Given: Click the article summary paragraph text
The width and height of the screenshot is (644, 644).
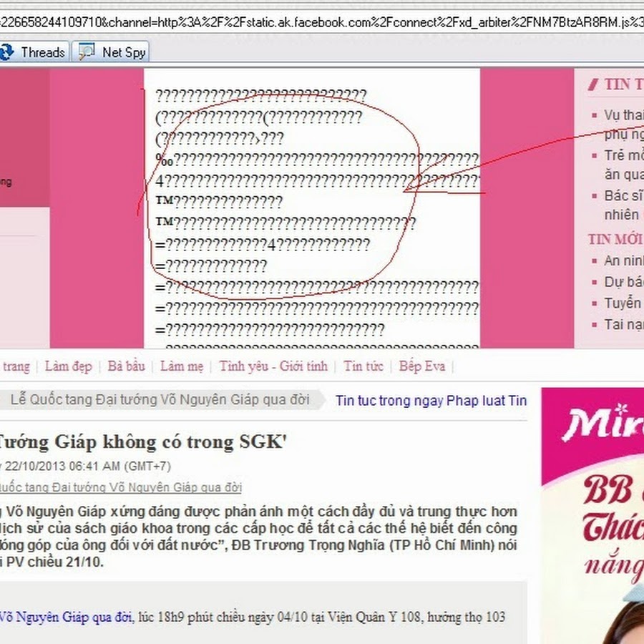Looking at the screenshot, I should tap(258, 537).
